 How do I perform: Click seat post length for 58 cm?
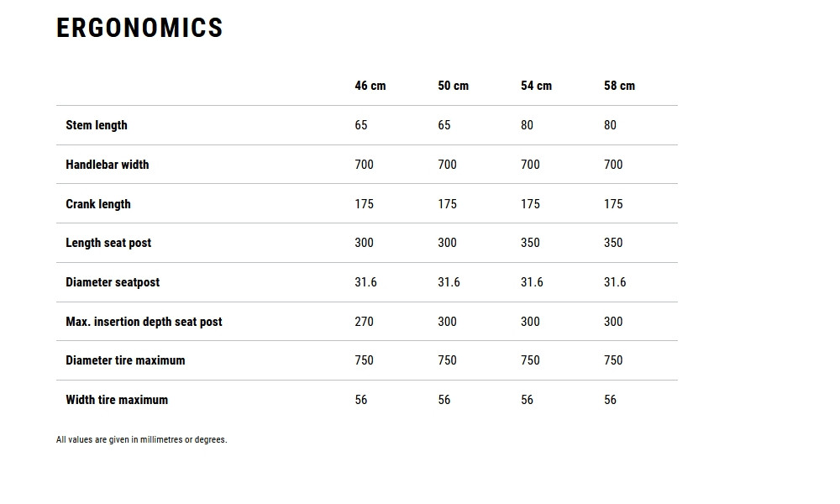613,243
